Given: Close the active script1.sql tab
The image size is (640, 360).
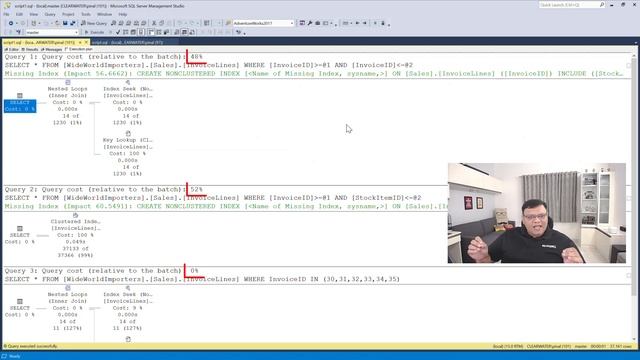Looking at the screenshot, I should (x=86, y=42).
